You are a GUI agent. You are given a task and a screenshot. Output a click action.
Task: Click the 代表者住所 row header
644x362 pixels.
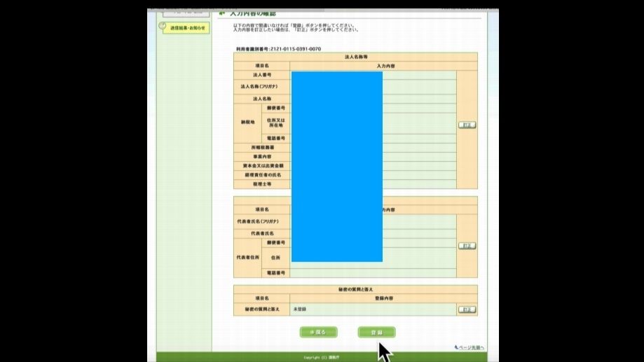[247, 258]
